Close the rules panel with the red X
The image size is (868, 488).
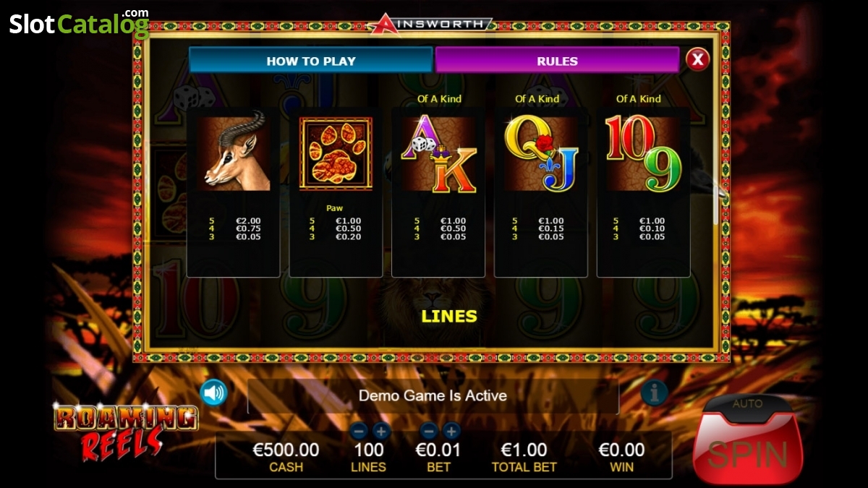697,59
